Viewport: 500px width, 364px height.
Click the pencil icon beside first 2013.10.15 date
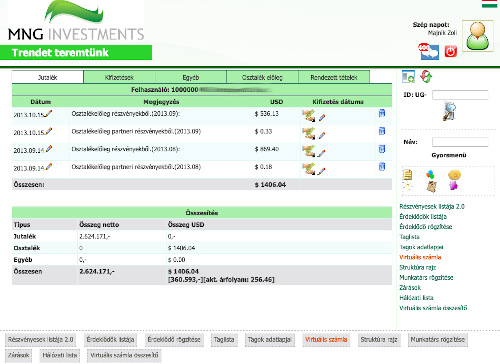click(49, 114)
